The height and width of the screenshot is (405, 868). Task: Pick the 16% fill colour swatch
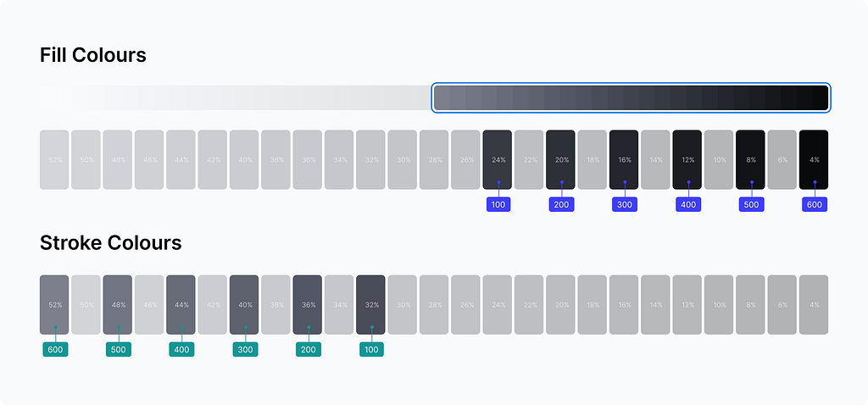coord(624,159)
